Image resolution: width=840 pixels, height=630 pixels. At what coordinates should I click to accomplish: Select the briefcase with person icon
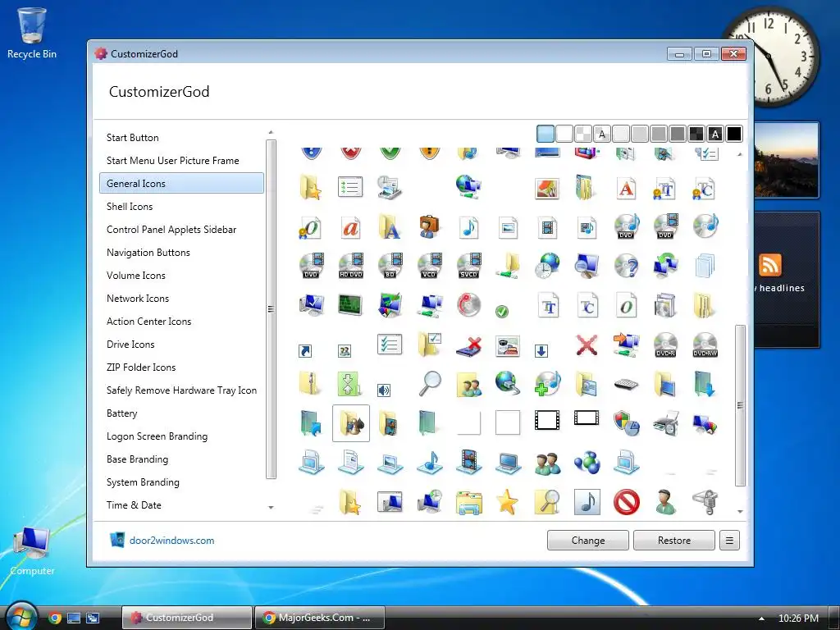pyautogui.click(x=429, y=226)
